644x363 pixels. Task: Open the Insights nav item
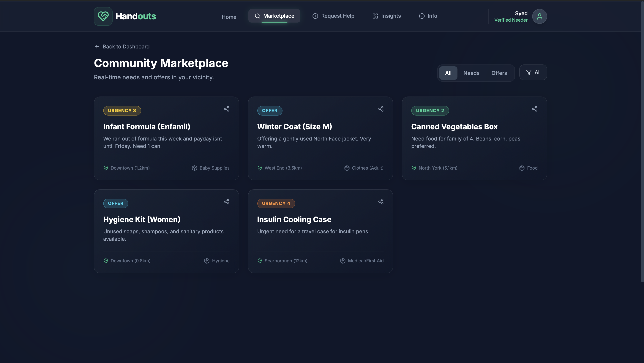point(386,16)
